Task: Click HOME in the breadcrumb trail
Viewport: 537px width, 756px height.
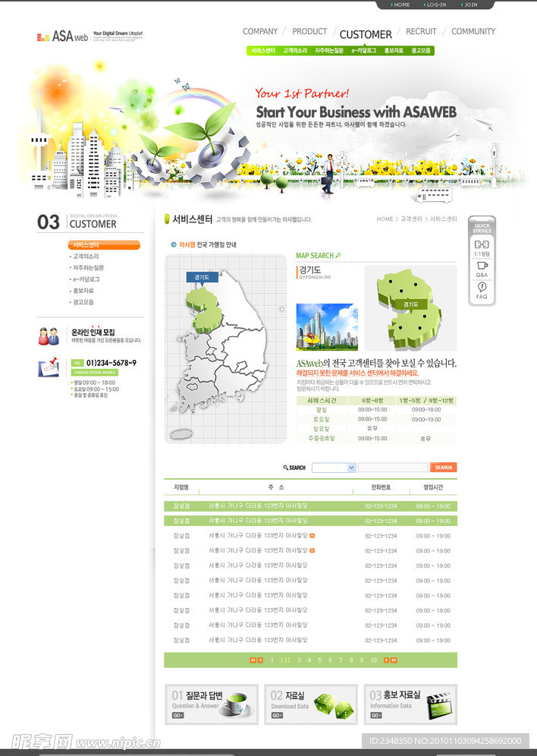Action: pyautogui.click(x=385, y=219)
